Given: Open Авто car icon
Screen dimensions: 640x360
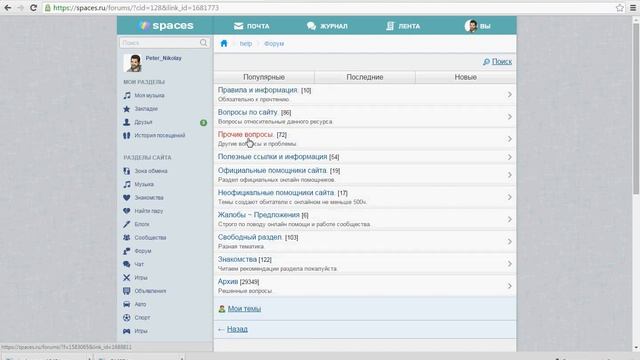Looking at the screenshot, I should [127, 304].
